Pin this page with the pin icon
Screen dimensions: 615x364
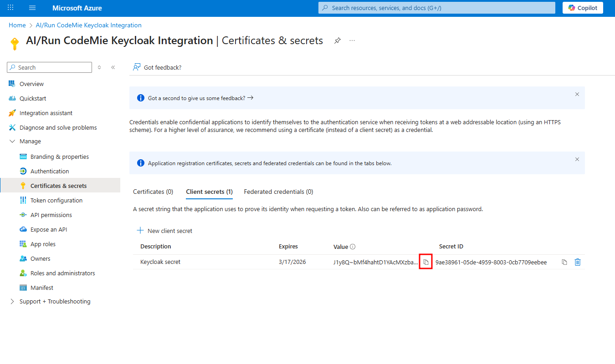337,40
